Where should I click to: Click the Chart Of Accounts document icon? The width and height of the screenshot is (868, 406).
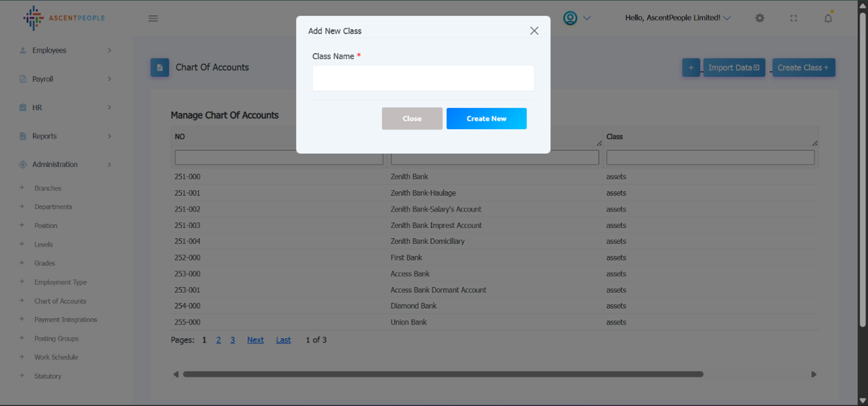coord(159,68)
